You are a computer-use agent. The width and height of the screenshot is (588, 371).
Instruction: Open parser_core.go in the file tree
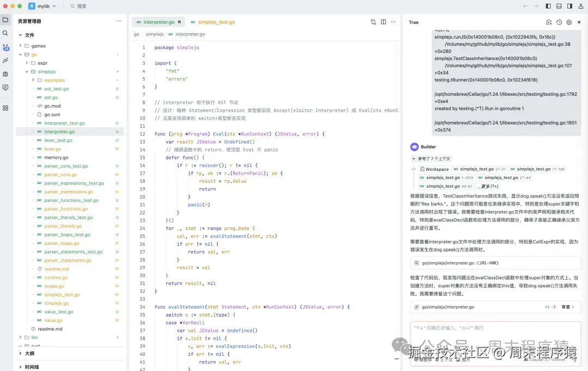tap(60, 175)
